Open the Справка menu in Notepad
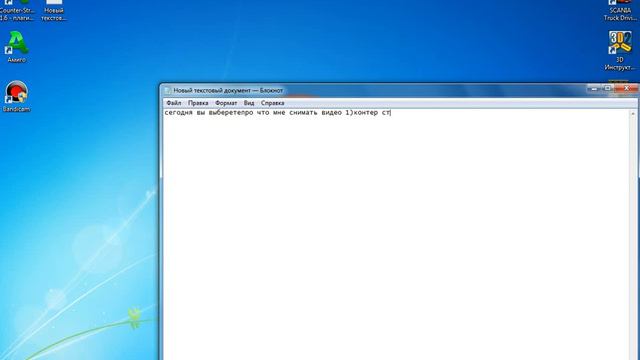The width and height of the screenshot is (640, 360). [x=272, y=103]
